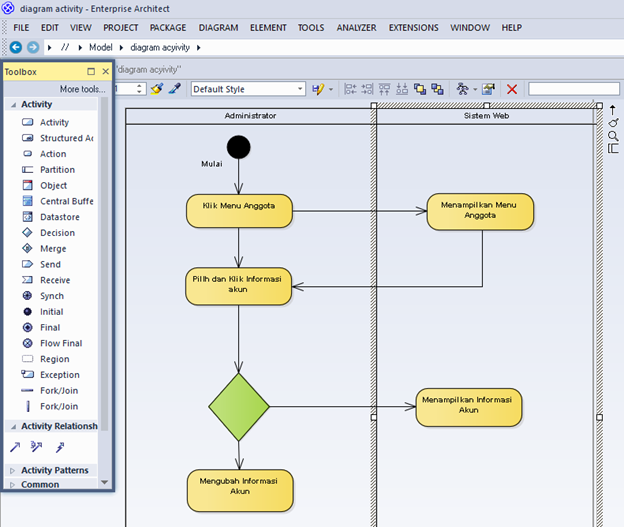Viewport: 624px width, 527px height.
Task: Click the quick linker arrow beside Sistem Web
Action: click(612, 110)
